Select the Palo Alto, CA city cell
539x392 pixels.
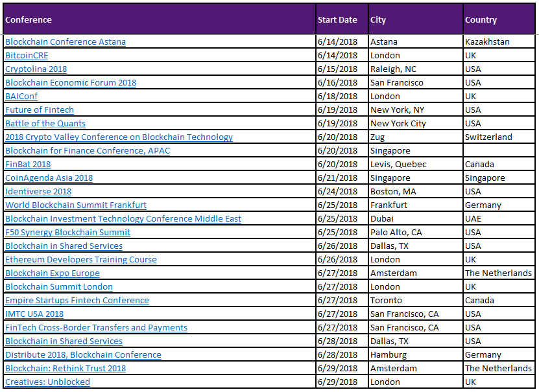point(416,233)
